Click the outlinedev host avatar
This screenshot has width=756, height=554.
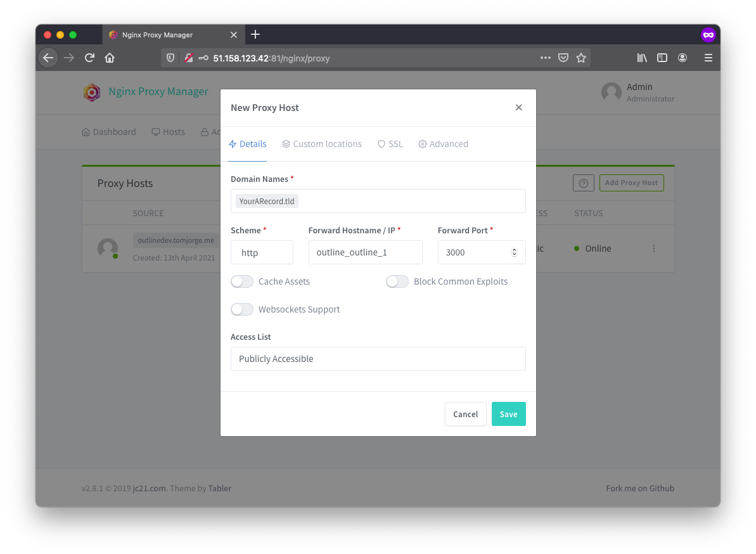pyautogui.click(x=108, y=248)
